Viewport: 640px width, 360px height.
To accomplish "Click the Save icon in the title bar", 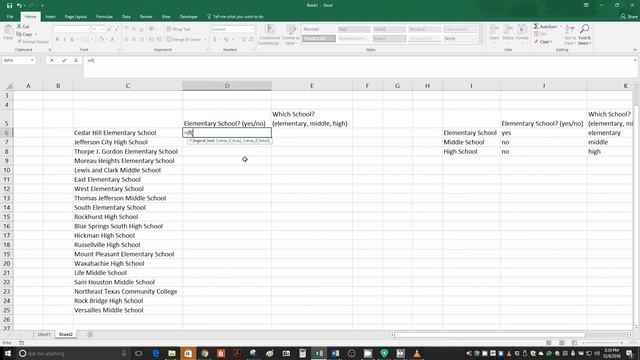I will click(x=9, y=5).
